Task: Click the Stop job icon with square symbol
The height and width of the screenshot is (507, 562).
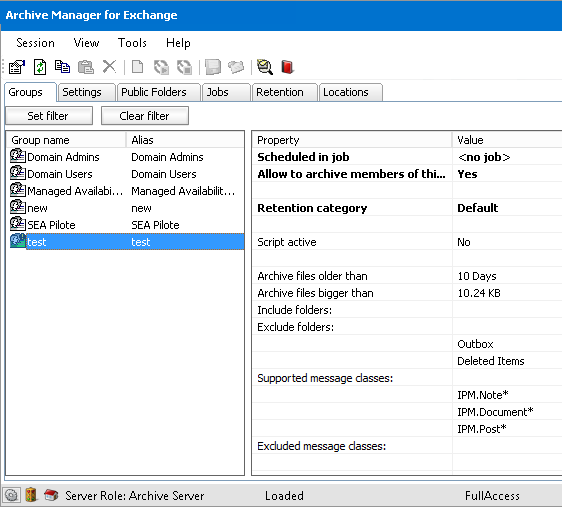Action: coord(185,67)
